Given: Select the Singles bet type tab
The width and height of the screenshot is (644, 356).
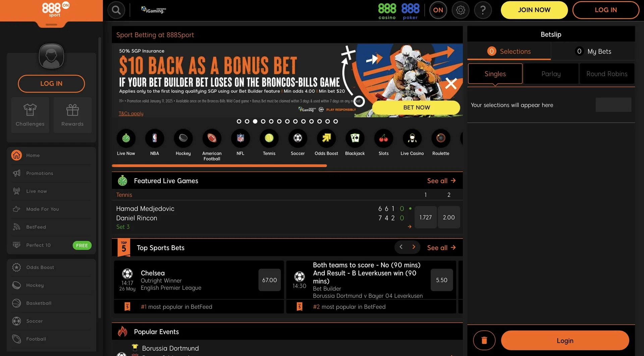Looking at the screenshot, I should click(x=495, y=74).
